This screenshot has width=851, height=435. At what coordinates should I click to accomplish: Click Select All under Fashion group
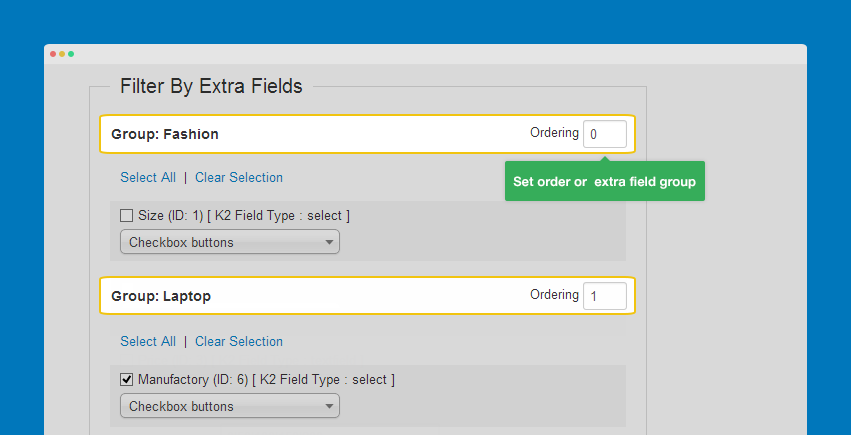[x=148, y=177]
